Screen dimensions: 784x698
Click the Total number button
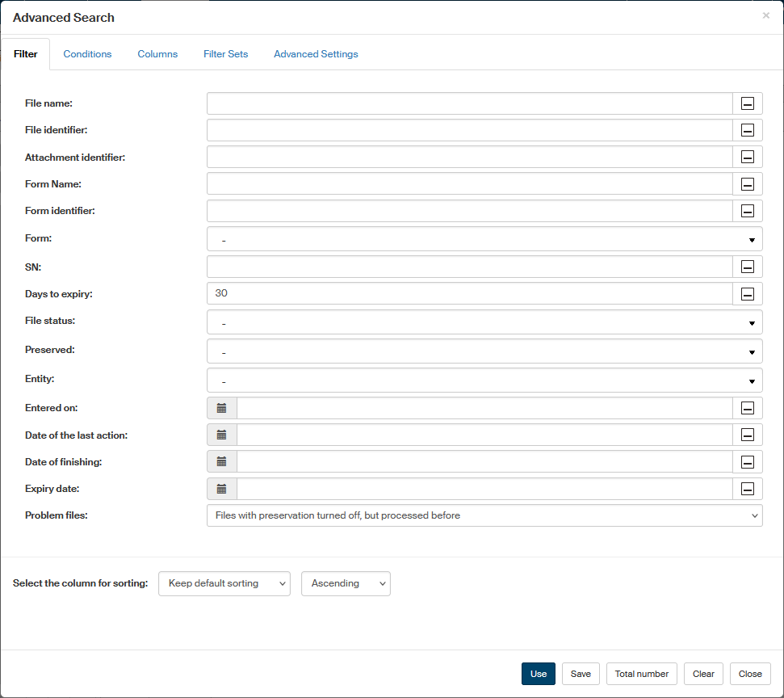641,674
